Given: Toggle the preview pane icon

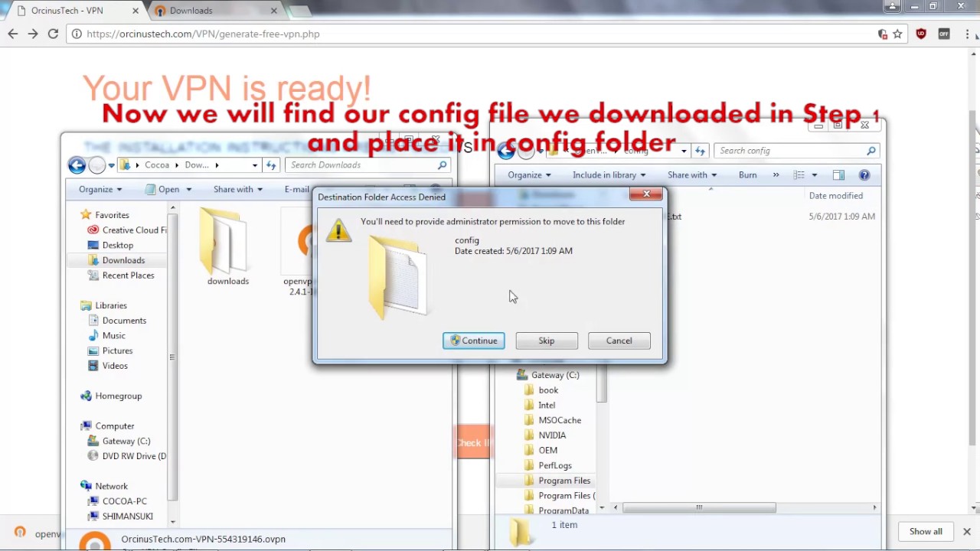Looking at the screenshot, I should point(838,174).
